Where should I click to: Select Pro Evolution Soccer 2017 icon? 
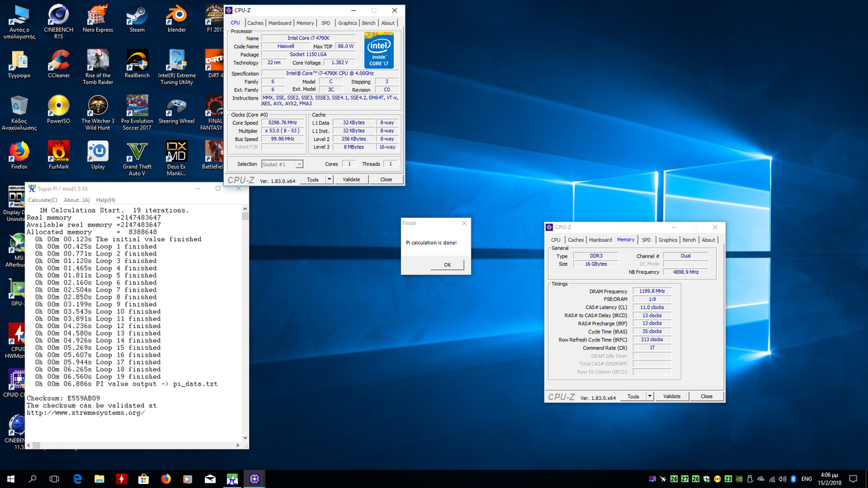[137, 113]
